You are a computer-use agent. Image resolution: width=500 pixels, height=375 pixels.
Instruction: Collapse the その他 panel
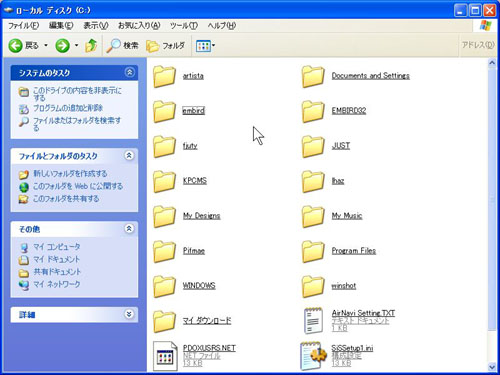(x=129, y=228)
